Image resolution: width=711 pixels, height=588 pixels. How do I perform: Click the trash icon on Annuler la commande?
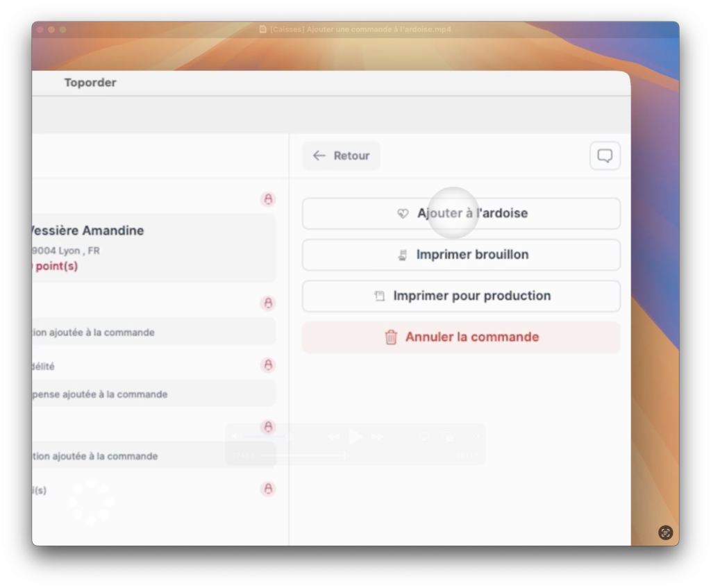click(x=391, y=337)
